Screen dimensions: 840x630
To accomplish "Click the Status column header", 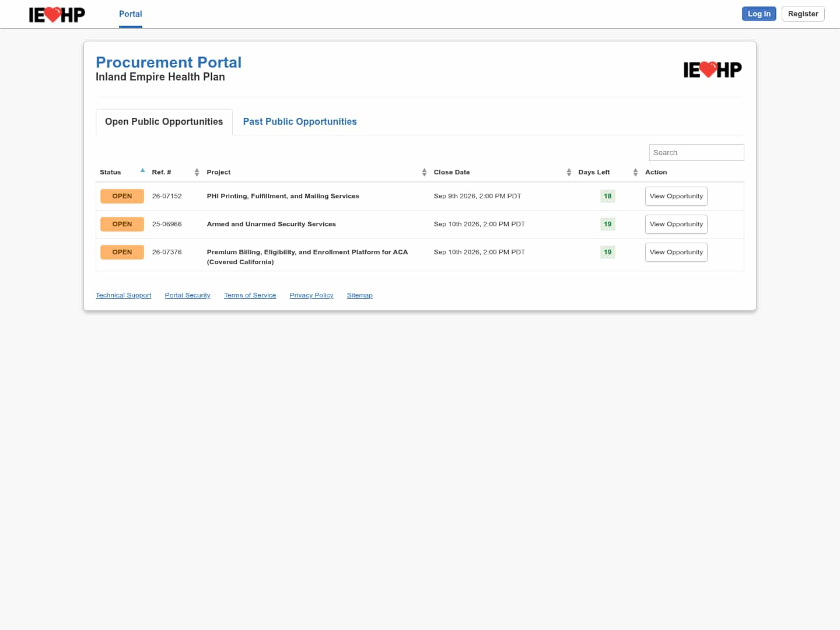I will pos(110,172).
